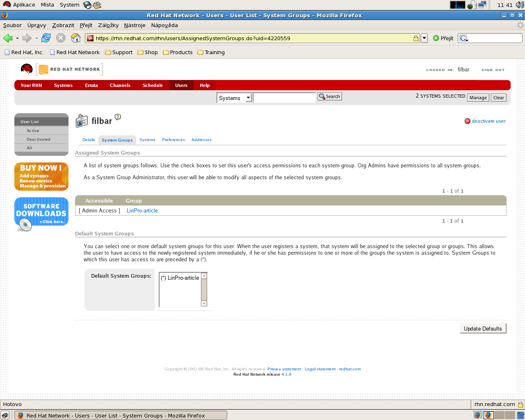Open the help question-mark icon beside filbar
525x420 pixels.
click(x=118, y=117)
